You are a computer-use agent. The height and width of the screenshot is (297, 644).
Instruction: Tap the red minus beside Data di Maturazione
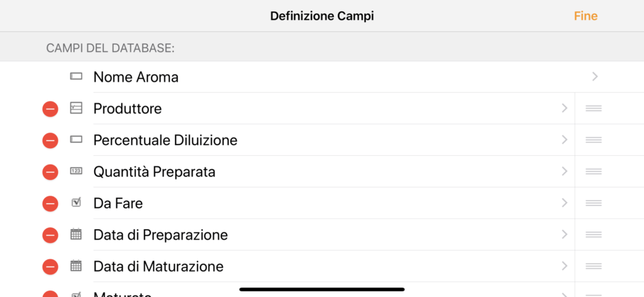[50, 267]
